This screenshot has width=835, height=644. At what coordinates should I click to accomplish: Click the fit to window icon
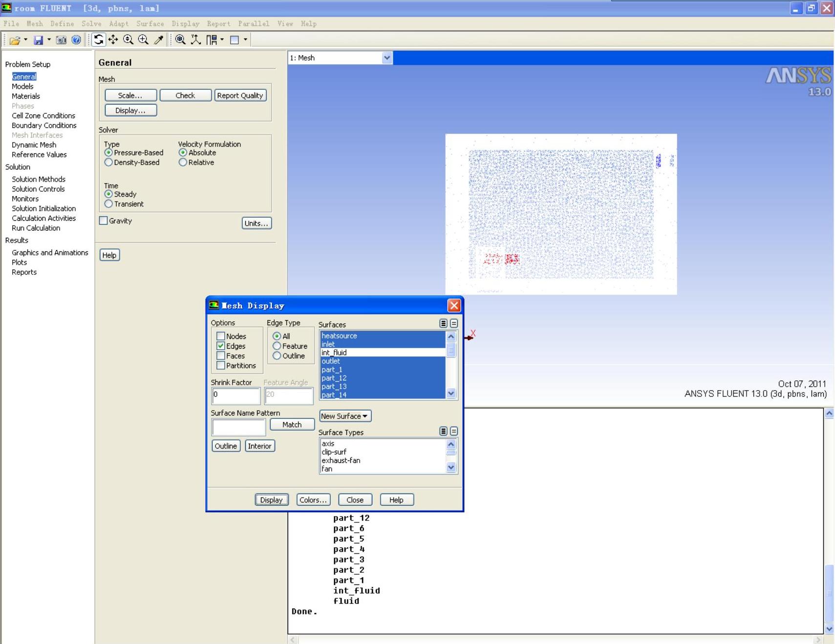tap(180, 40)
